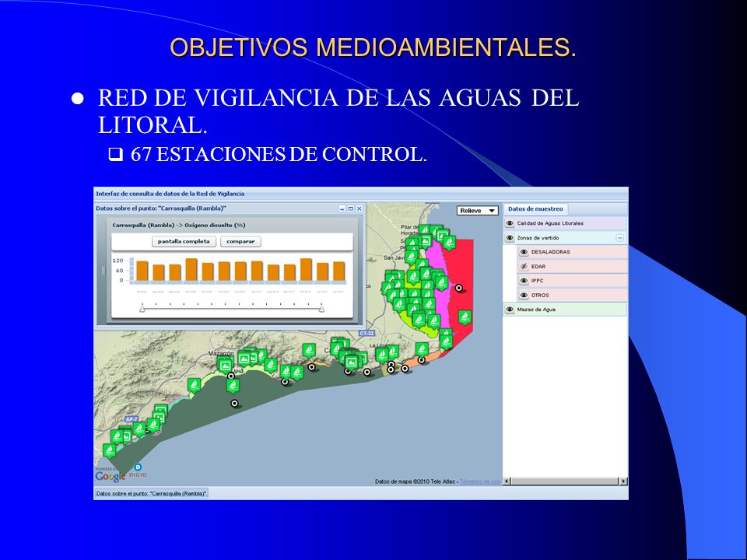The image size is (747, 560).
Task: Click the last orange bar in the oxygen chart
Action: tap(338, 271)
